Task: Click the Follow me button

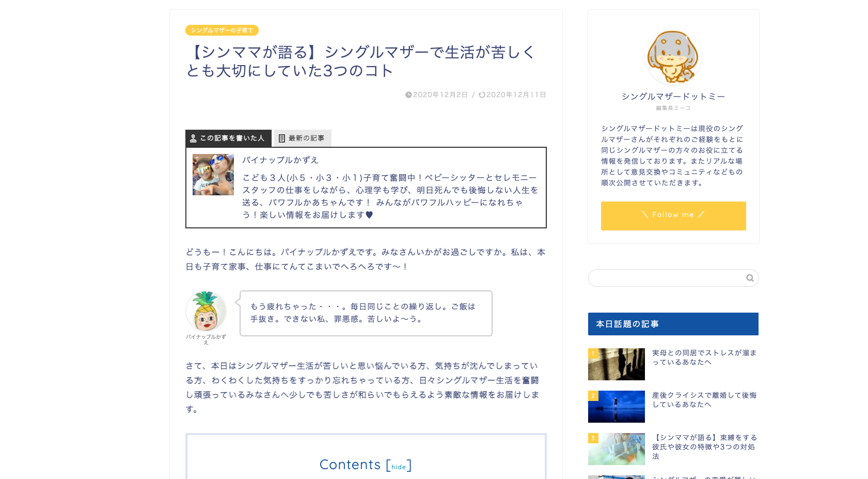Action: click(673, 215)
